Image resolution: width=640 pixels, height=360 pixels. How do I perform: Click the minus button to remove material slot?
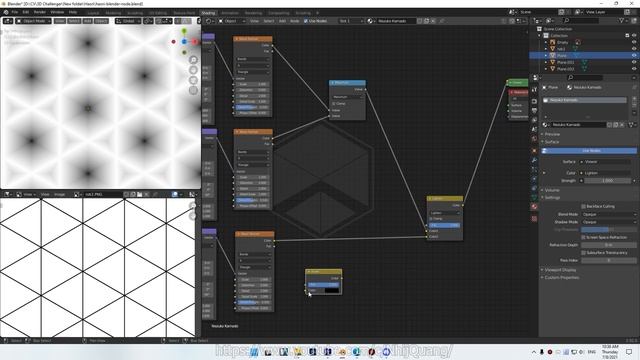[634, 104]
